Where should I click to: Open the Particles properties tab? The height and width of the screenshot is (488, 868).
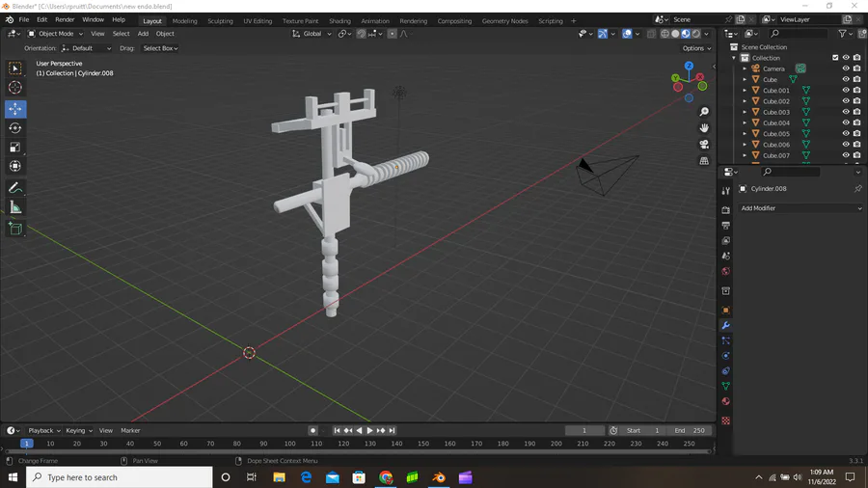[x=725, y=340]
